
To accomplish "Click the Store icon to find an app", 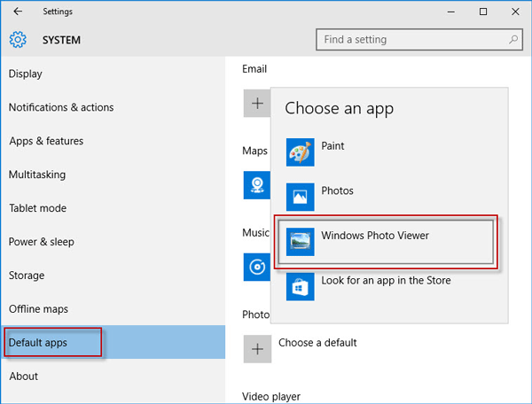I will coord(301,286).
